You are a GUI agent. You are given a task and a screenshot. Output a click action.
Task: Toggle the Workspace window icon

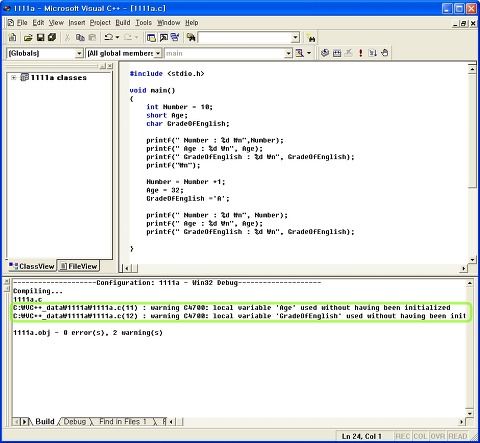click(151, 38)
